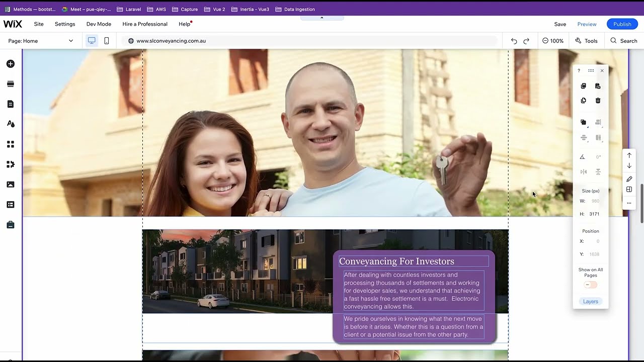
Task: Click the Duplicate icon in toolbar panel
Action: [584, 101]
